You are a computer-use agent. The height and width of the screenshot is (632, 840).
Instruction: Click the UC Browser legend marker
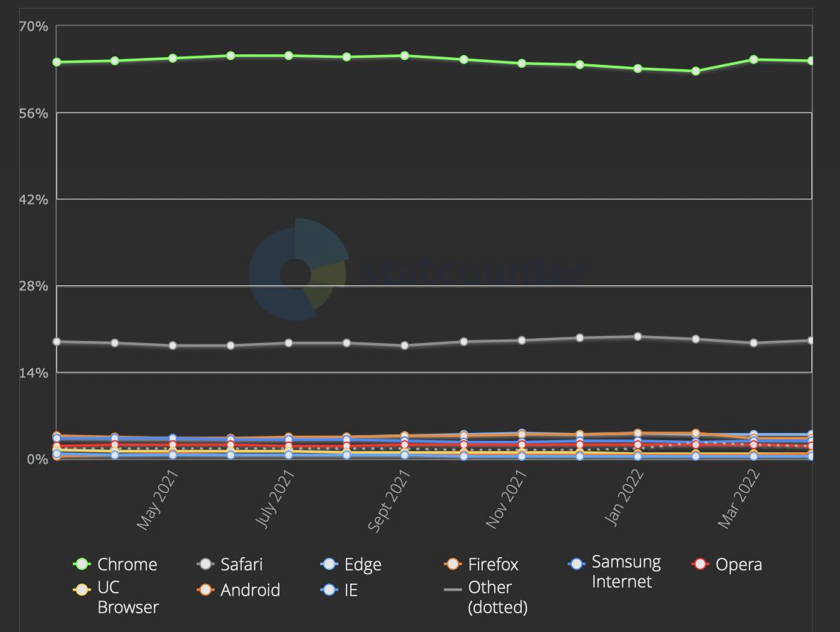82,590
